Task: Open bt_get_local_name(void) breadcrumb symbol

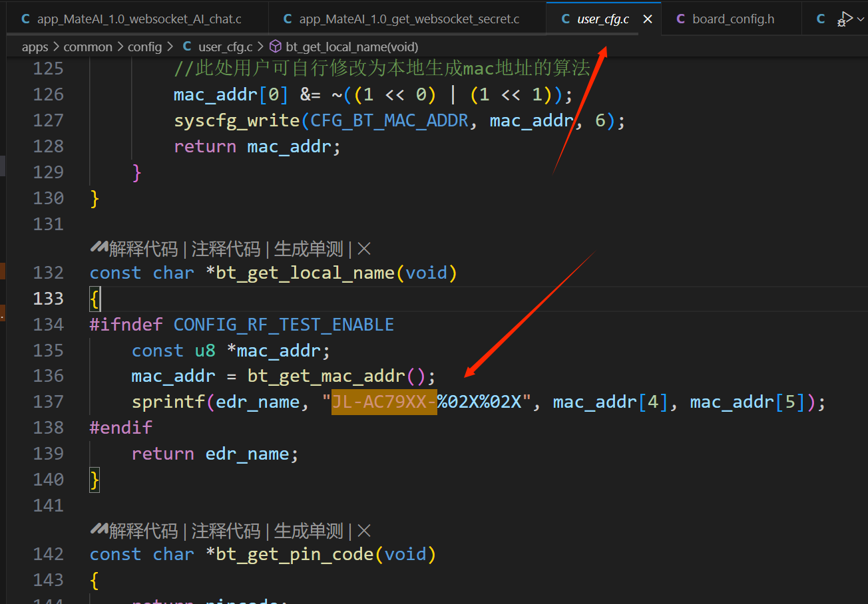Action: click(x=351, y=47)
